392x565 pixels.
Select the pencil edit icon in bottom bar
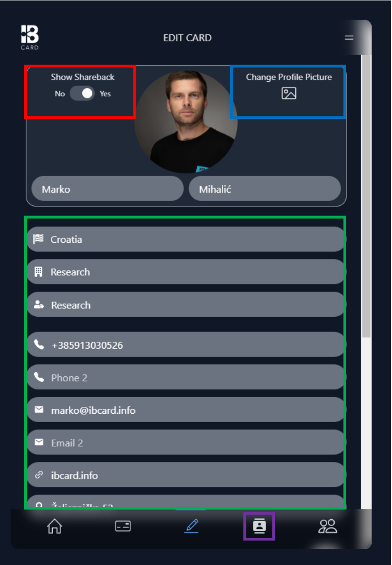191,526
